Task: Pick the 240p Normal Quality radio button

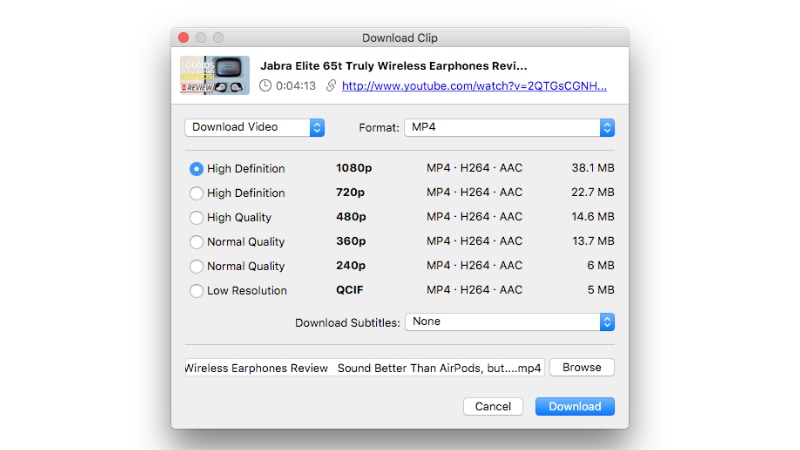Action: 196,266
